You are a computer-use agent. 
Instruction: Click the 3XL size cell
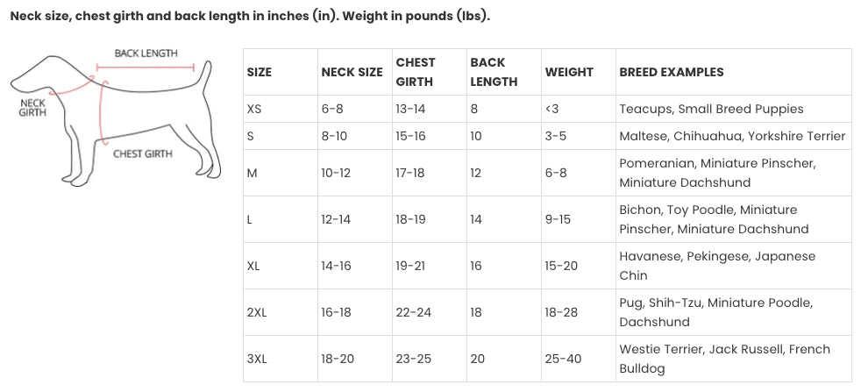(x=257, y=359)
